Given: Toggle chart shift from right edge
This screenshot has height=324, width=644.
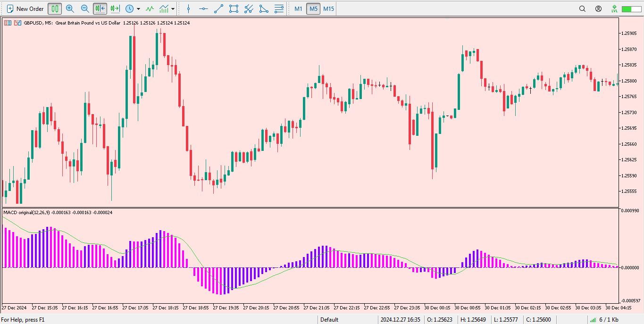Looking at the screenshot, I should tap(115, 8).
